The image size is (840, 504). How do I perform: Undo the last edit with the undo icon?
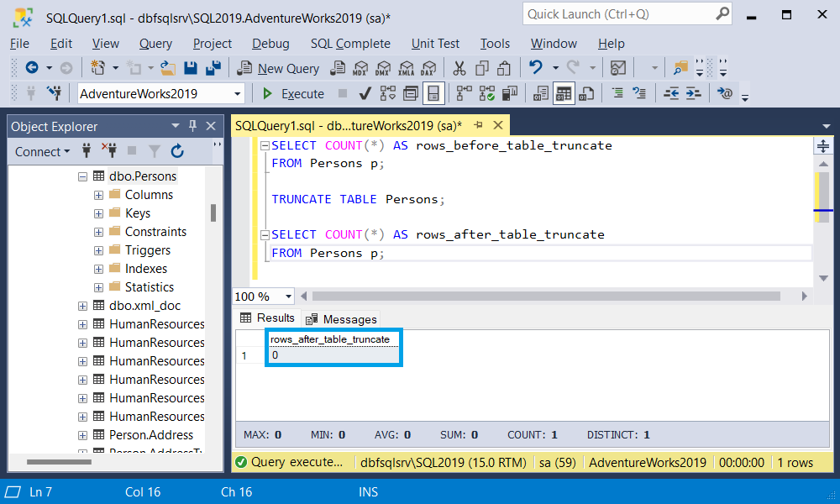click(x=535, y=68)
